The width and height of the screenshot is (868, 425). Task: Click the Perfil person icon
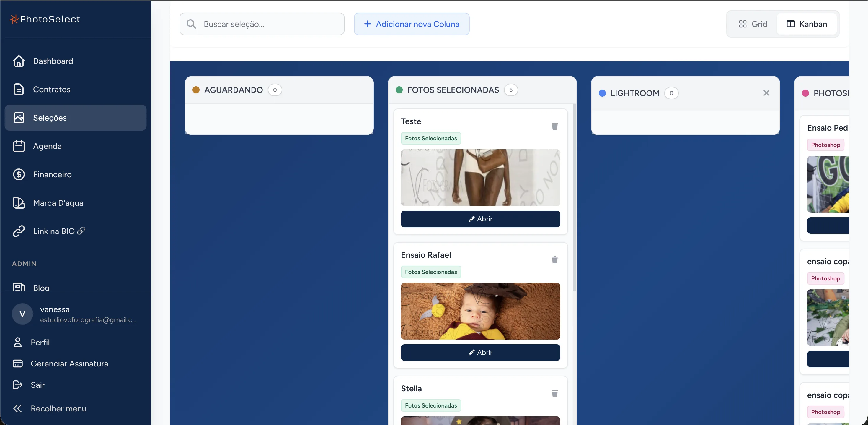(17, 342)
